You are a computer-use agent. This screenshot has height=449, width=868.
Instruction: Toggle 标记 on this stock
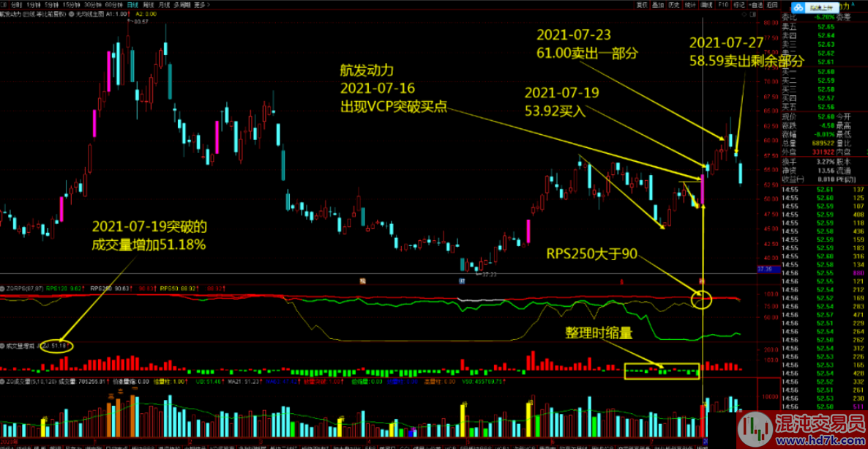pyautogui.click(x=738, y=4)
